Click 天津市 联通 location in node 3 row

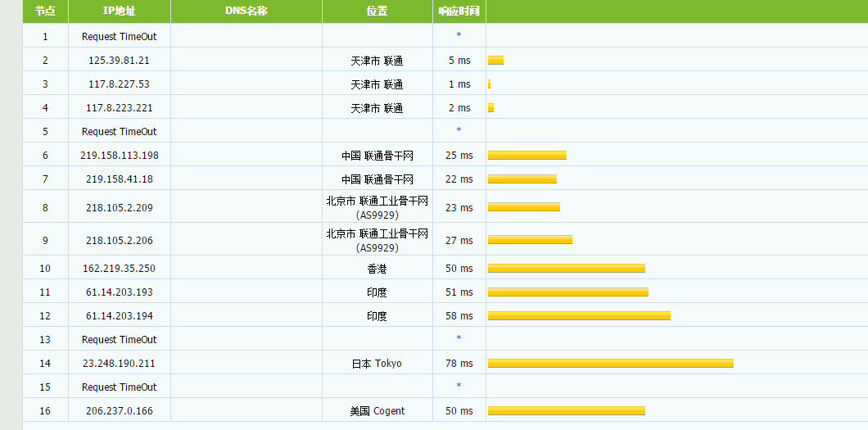[377, 84]
